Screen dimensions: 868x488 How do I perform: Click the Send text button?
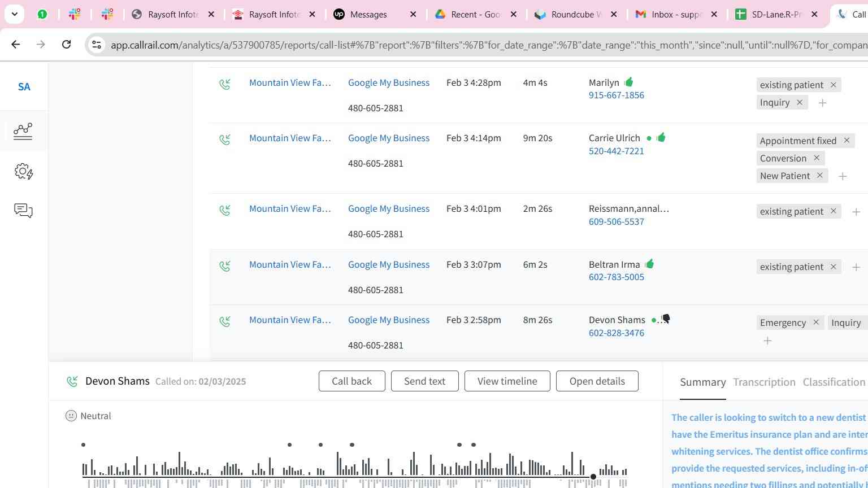pyautogui.click(x=424, y=381)
